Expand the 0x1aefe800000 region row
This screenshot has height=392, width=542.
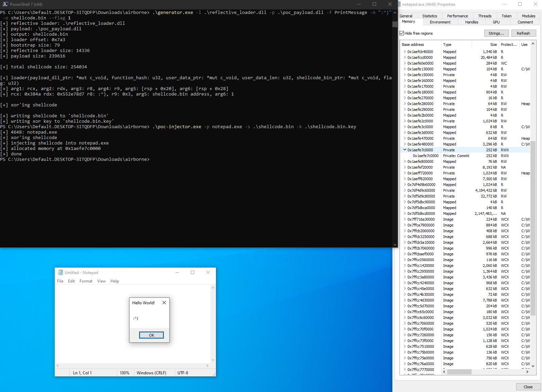point(405,161)
